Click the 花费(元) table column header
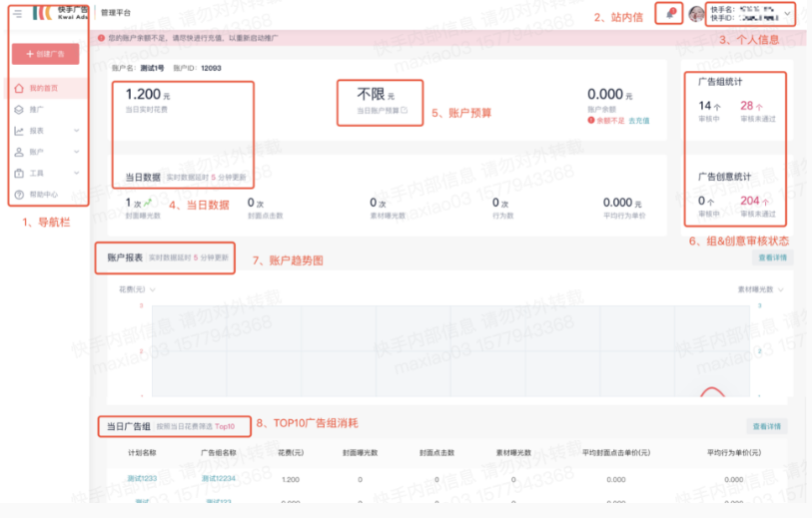Viewport: 812px width, 518px height. coord(291,453)
